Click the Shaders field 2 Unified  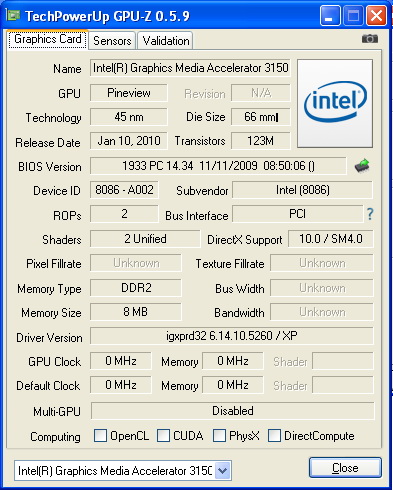click(145, 239)
